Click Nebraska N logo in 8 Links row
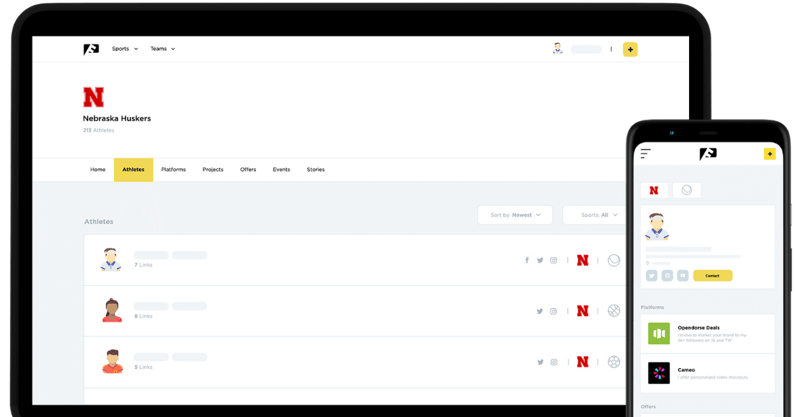 [583, 311]
